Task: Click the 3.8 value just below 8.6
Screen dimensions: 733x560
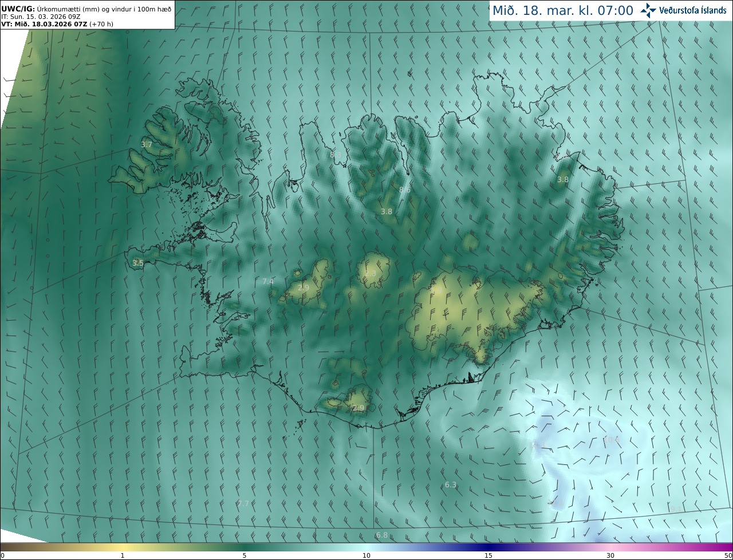Action: (387, 211)
